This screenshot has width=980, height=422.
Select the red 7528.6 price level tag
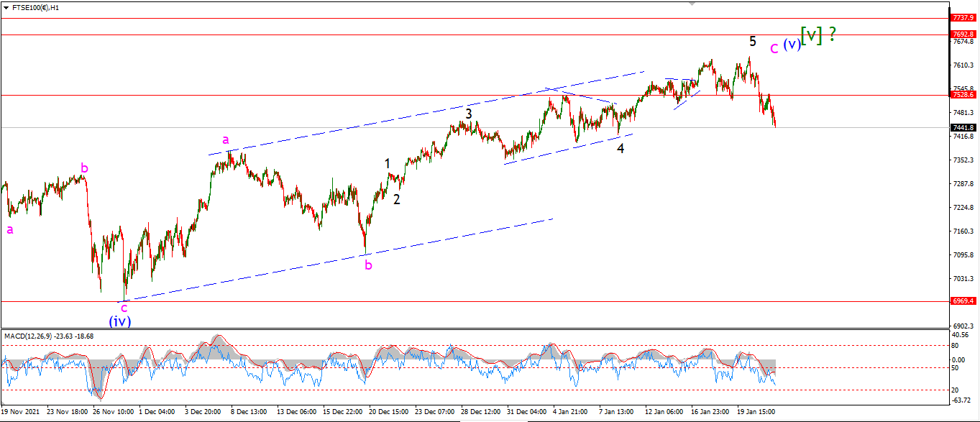[963, 95]
